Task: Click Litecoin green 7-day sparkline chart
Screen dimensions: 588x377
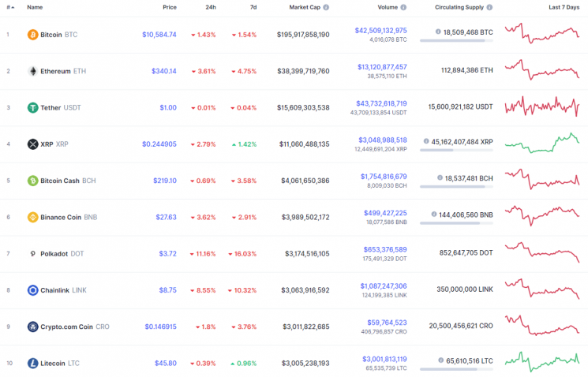Action: click(x=542, y=362)
